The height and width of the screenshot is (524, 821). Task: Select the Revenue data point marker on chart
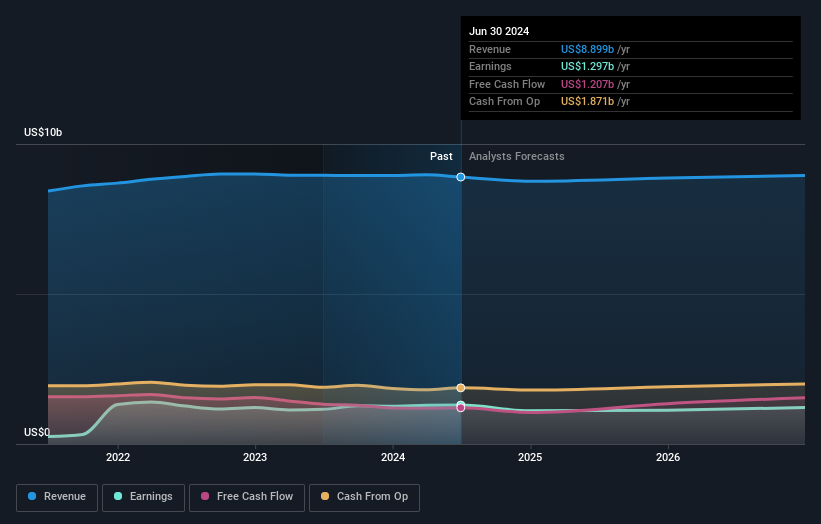(x=461, y=177)
